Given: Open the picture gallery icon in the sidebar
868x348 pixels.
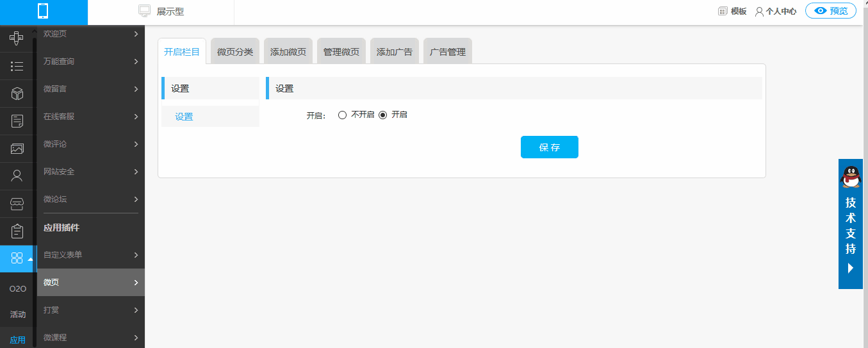Looking at the screenshot, I should (x=17, y=149).
